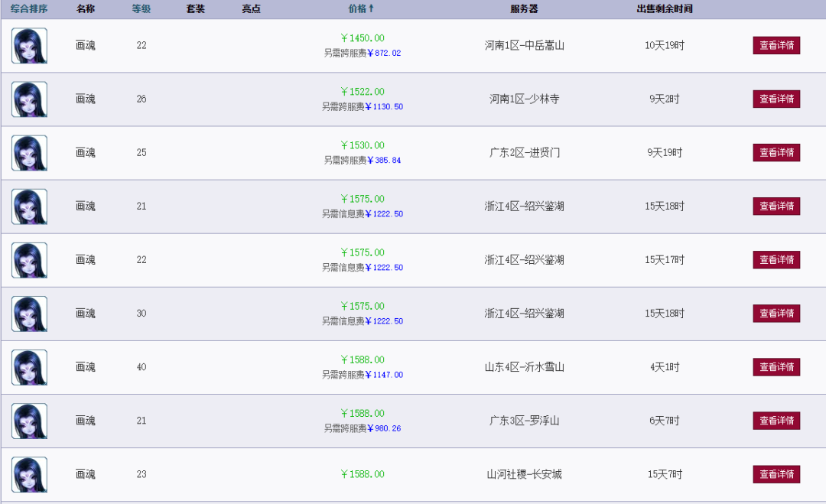Click price ￥1522.00
This screenshot has width=826, height=504.
[363, 92]
